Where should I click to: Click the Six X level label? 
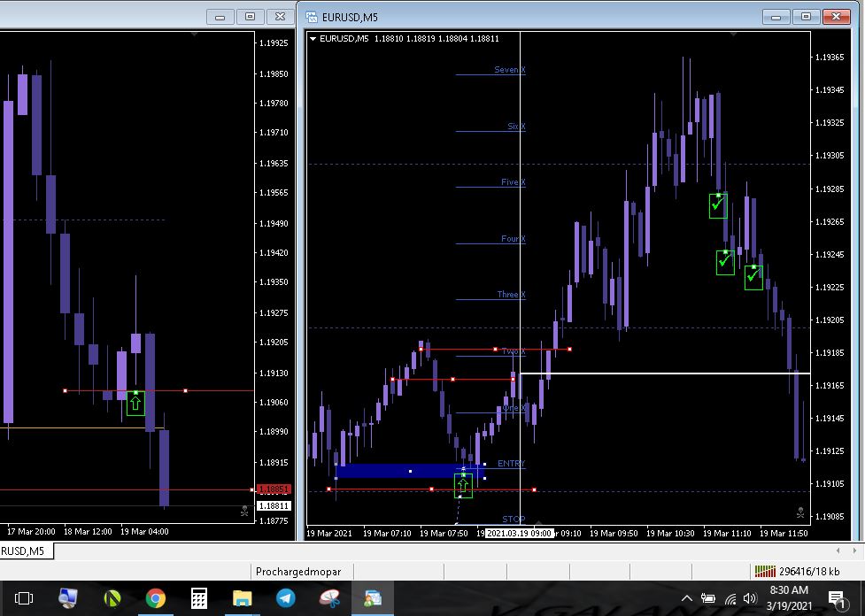point(516,127)
